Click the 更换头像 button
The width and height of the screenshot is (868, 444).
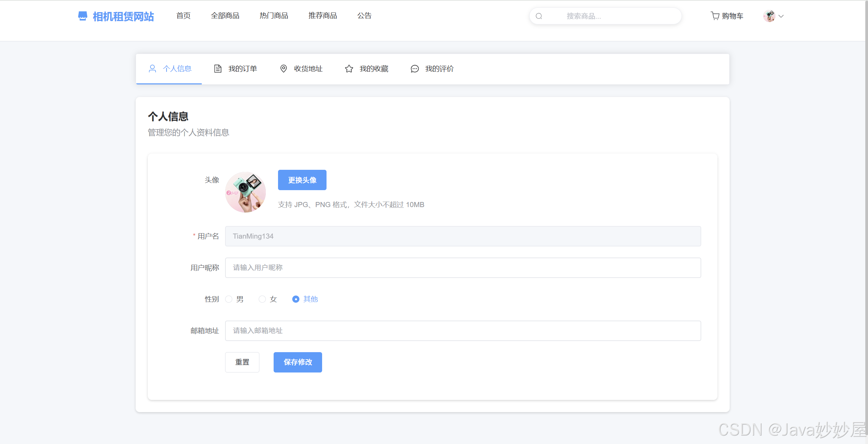click(x=302, y=180)
